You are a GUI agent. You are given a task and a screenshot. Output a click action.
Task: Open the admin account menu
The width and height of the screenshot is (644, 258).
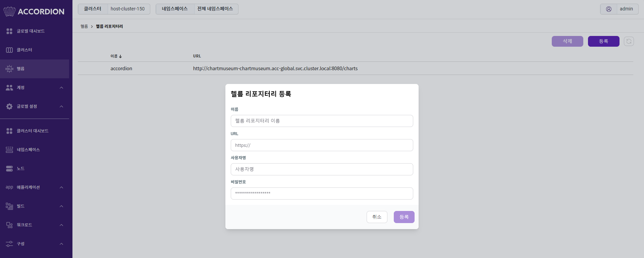pyautogui.click(x=619, y=9)
